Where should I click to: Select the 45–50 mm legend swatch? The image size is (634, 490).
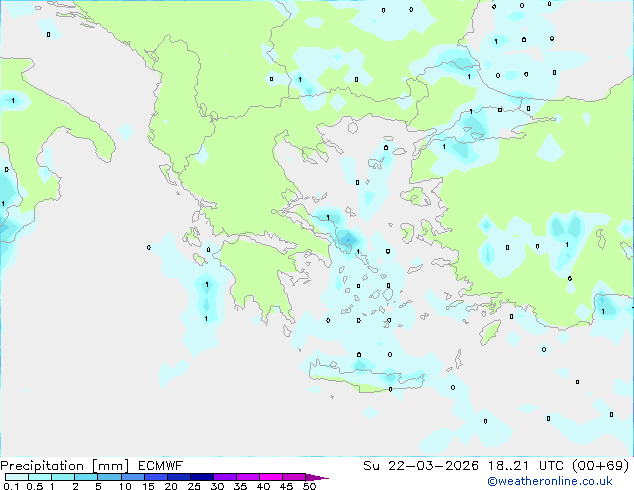pos(294,477)
